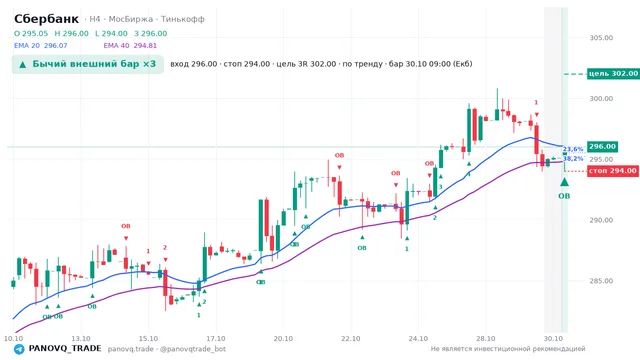Click the 38,2% Fibonacci level label
This screenshot has width=640, height=360.
pyautogui.click(x=573, y=158)
